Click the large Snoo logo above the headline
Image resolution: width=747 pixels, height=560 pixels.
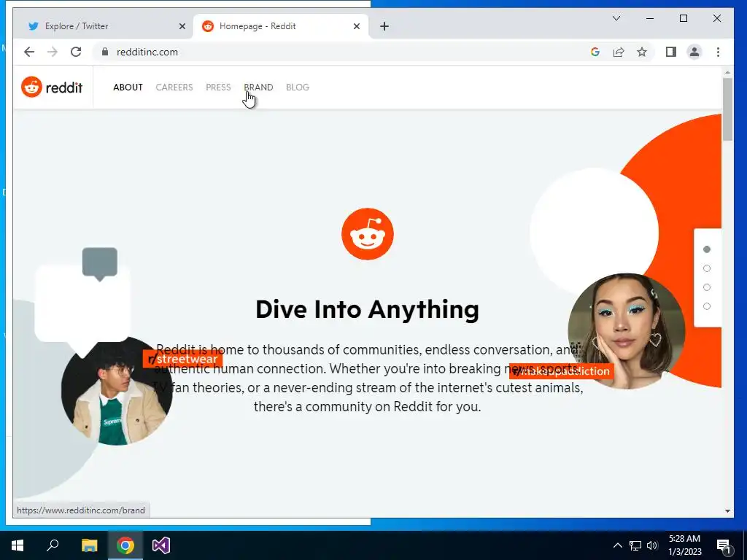[368, 234]
